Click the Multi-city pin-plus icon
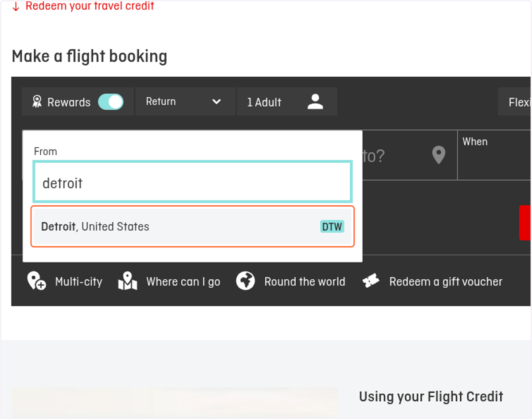Image resolution: width=532 pixels, height=419 pixels. tap(36, 281)
